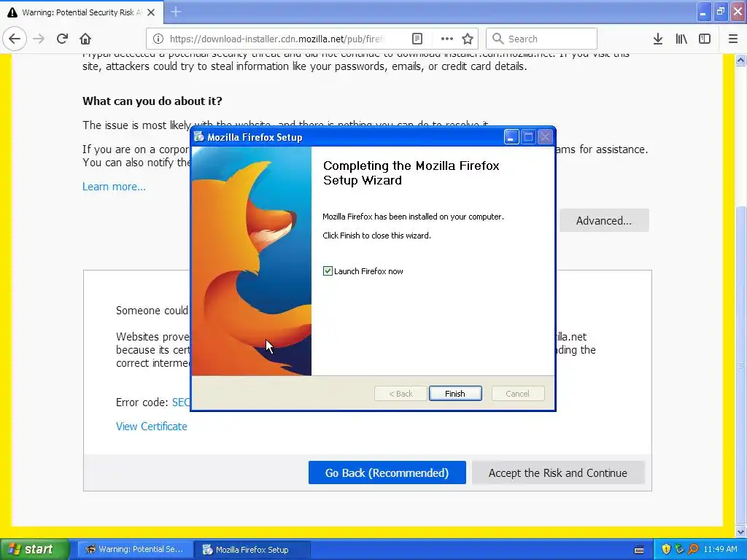
Task: Minimize the Mozilla Firefox Setup dialog
Action: click(x=511, y=137)
